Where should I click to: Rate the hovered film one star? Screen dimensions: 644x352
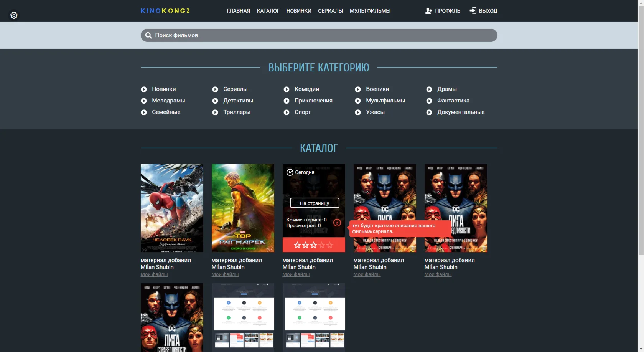point(297,245)
